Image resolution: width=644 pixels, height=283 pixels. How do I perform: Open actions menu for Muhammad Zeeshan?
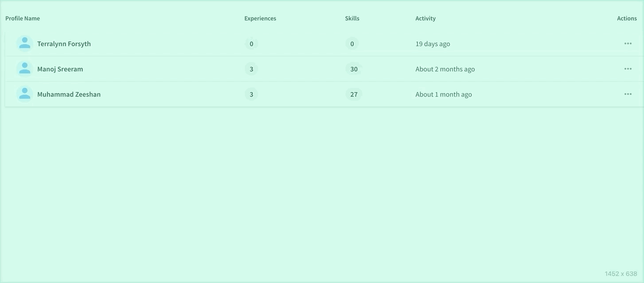628,94
